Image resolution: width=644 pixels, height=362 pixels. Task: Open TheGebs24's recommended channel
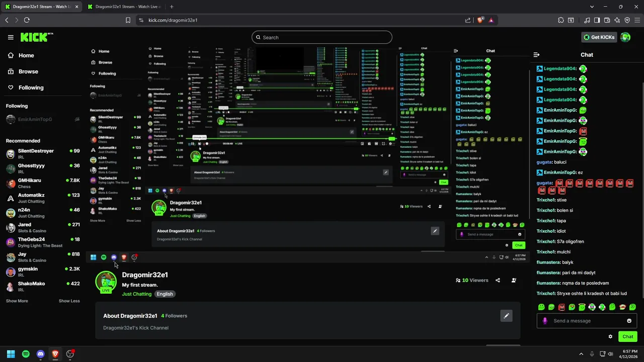pyautogui.click(x=43, y=242)
